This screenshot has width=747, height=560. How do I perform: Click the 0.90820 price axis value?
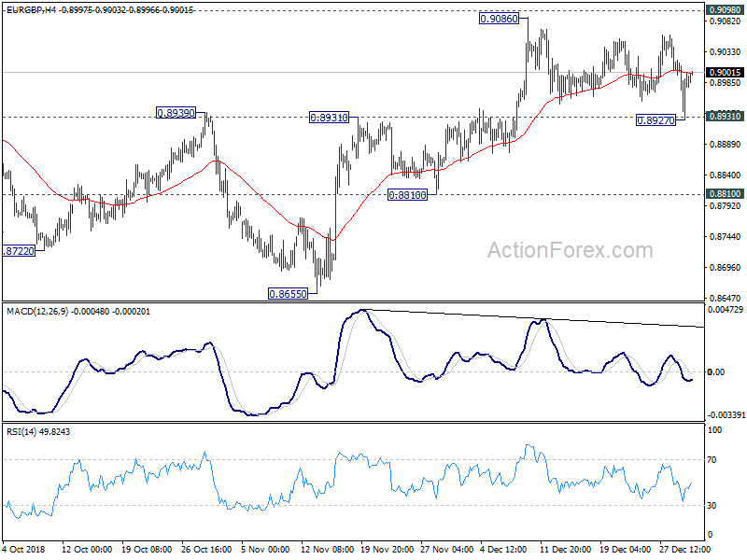pos(726,21)
